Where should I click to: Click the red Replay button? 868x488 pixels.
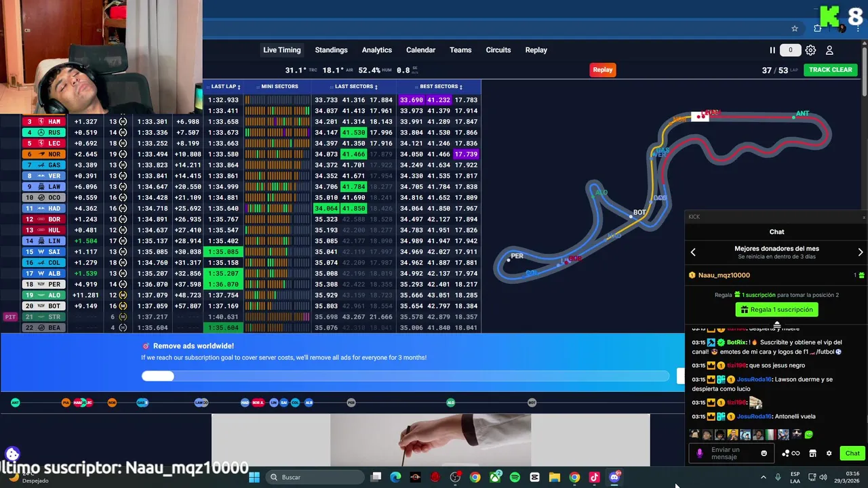[x=603, y=70]
